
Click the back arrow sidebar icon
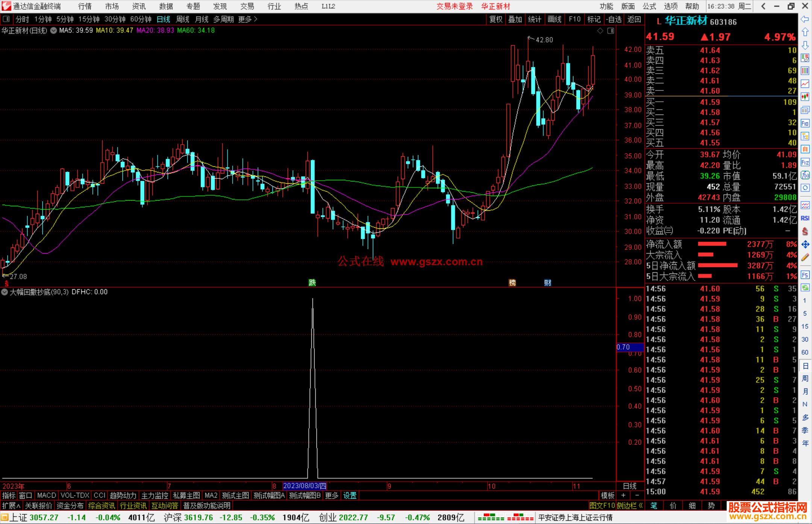[805, 19]
